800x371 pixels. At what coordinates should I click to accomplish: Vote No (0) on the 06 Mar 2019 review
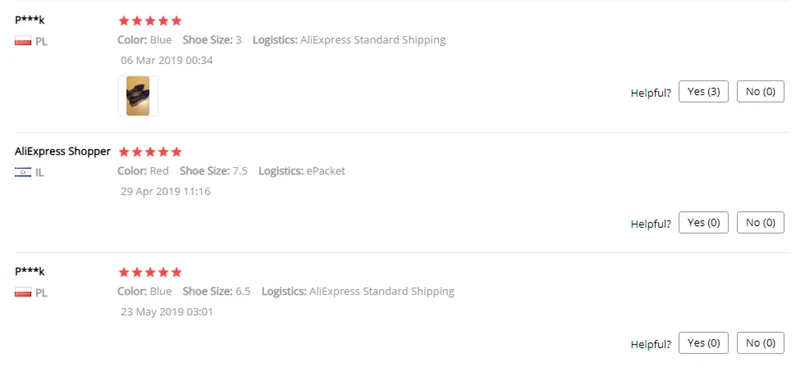[x=760, y=92]
